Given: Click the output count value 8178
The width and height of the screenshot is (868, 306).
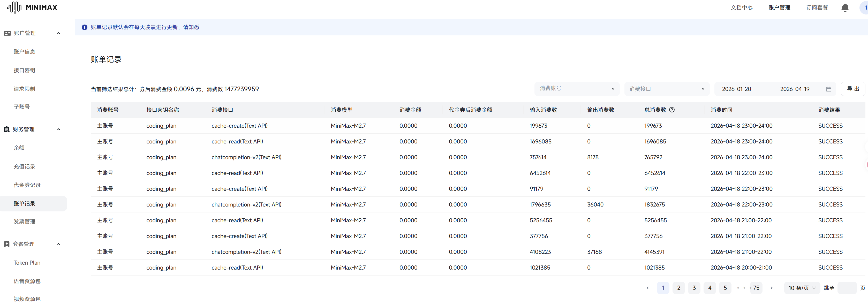Looking at the screenshot, I should 593,157.
